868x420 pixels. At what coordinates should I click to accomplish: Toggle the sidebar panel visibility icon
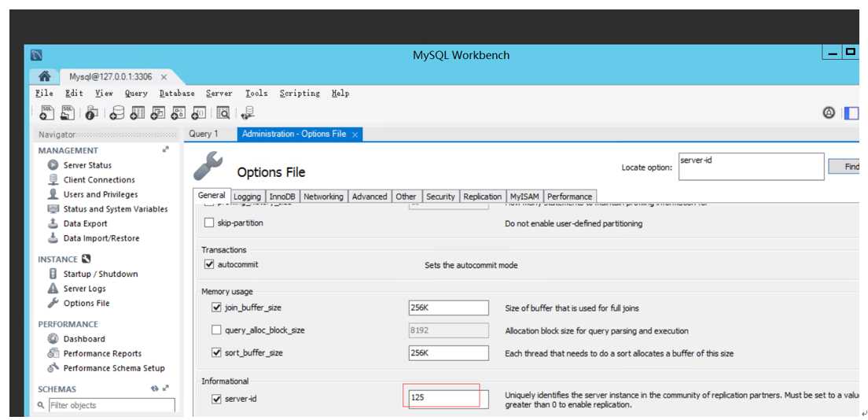pyautogui.click(x=851, y=113)
